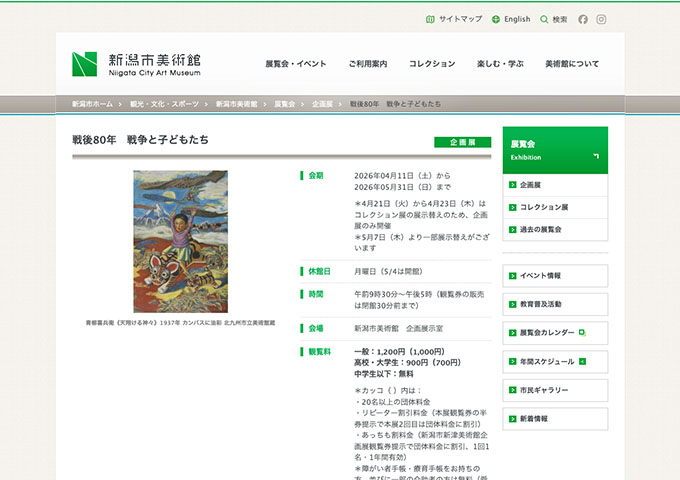This screenshot has height=480, width=680.
Task: Go to 展覧会 breadcrumb
Action: click(284, 104)
